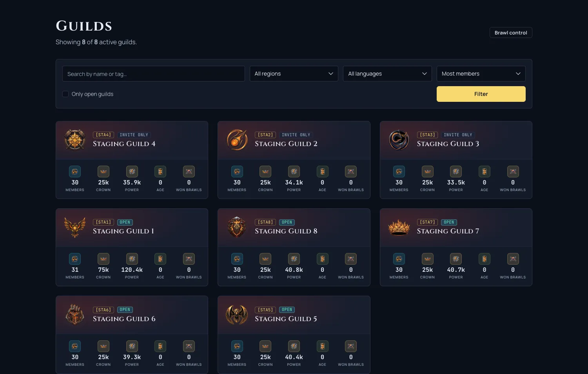Click the [STA4] guild tag
The height and width of the screenshot is (374, 588).
(103, 135)
